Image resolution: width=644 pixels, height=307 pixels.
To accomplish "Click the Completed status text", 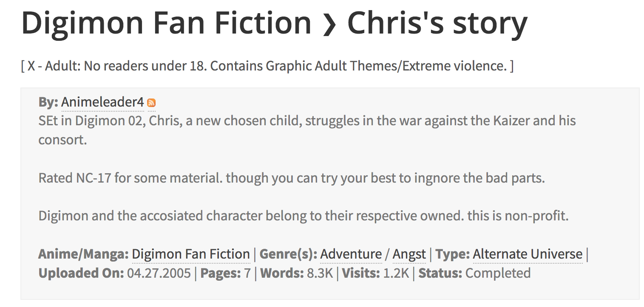I will (498, 273).
